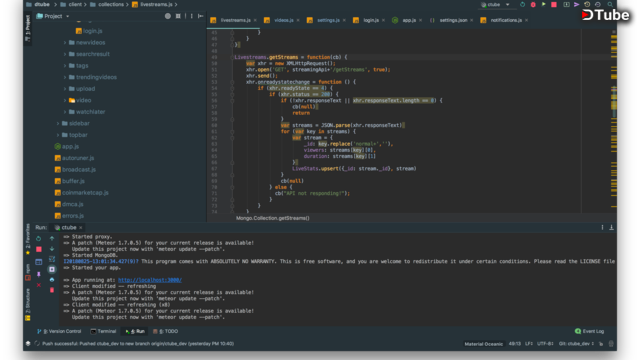Open the localhost:3000 link in console

(x=150, y=280)
